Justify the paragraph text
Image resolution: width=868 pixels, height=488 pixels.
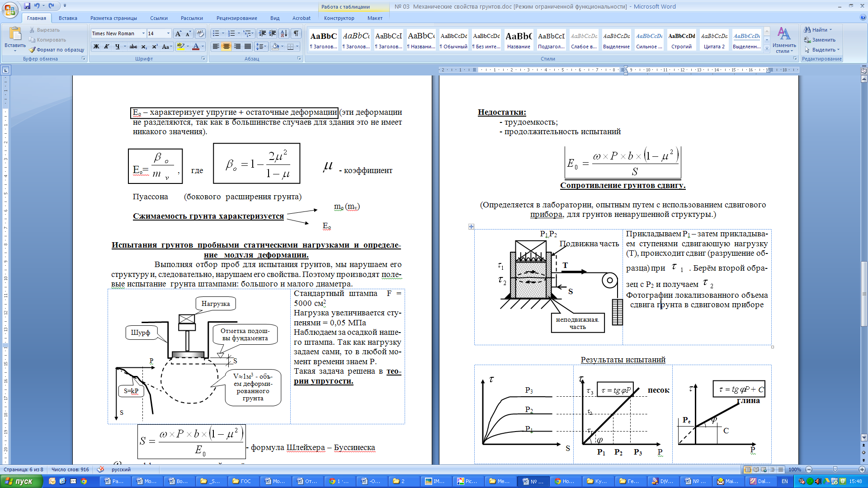tap(248, 47)
